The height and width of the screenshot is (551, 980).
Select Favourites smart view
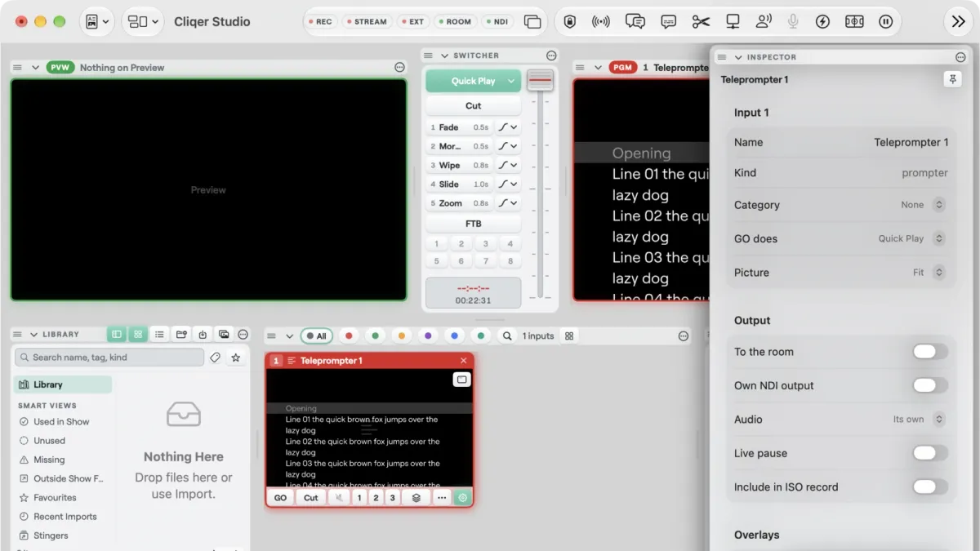[55, 497]
